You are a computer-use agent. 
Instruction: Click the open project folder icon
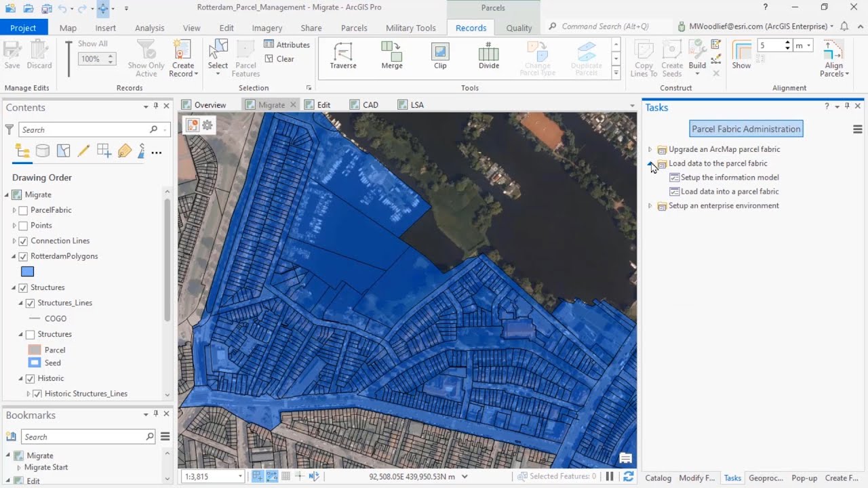click(28, 8)
